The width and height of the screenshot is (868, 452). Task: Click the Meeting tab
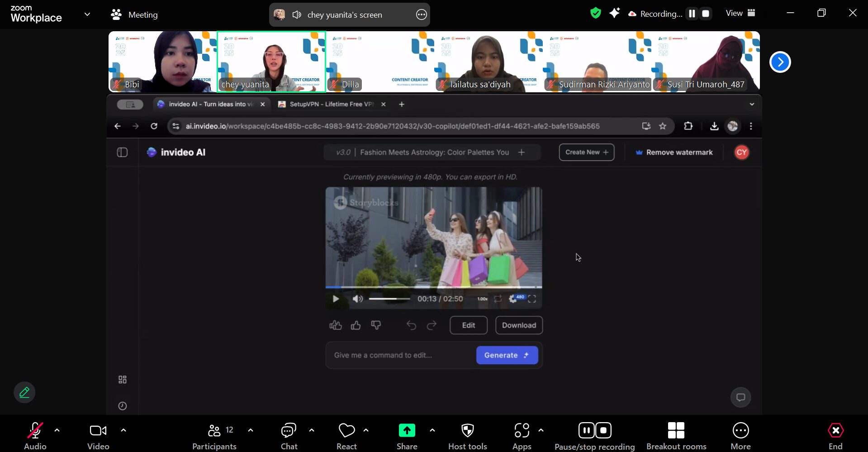134,15
